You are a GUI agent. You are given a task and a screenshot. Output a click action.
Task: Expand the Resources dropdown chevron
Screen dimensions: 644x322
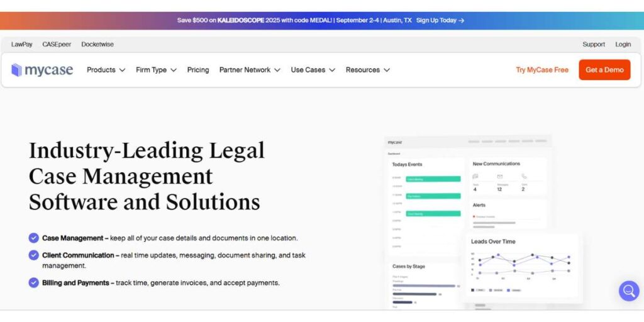(x=387, y=70)
